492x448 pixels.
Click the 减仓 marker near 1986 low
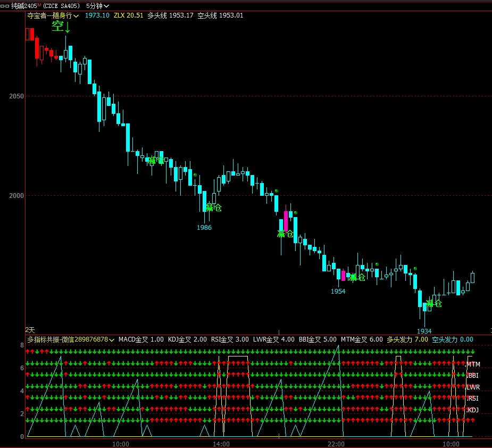[213, 208]
